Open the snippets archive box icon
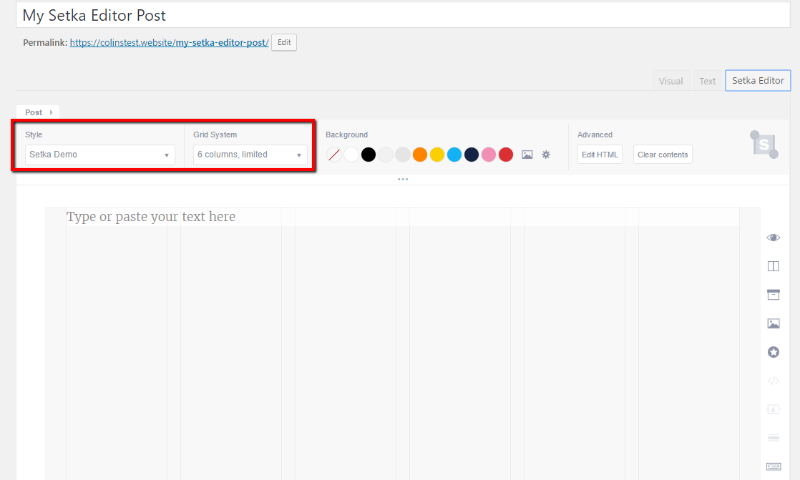800x480 pixels. point(773,295)
